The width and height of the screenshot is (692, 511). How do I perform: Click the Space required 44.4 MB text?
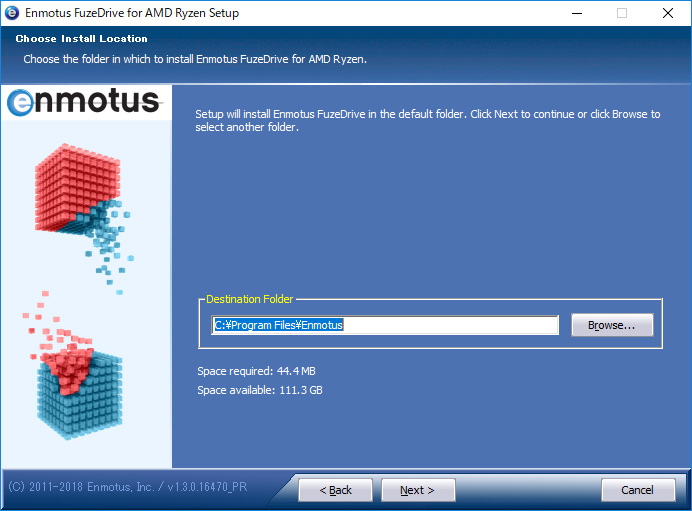[x=256, y=371]
